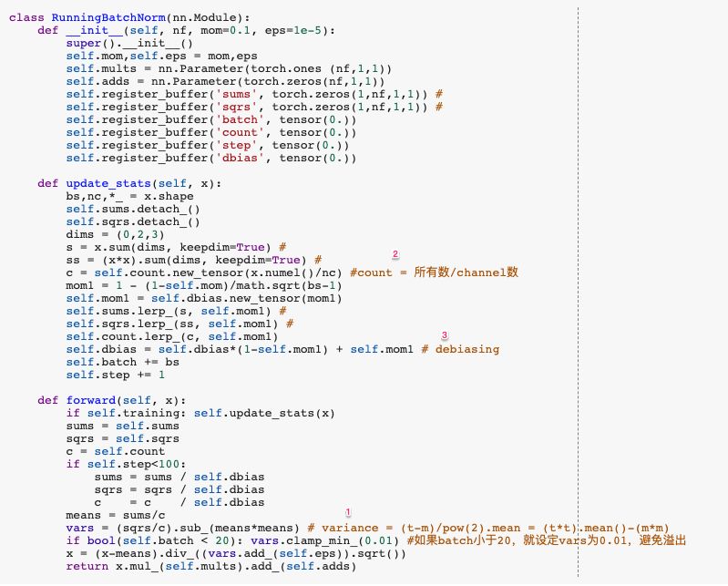The image size is (728, 586).
Task: Click the register_buffer('sums' line
Action: pyautogui.click(x=254, y=94)
